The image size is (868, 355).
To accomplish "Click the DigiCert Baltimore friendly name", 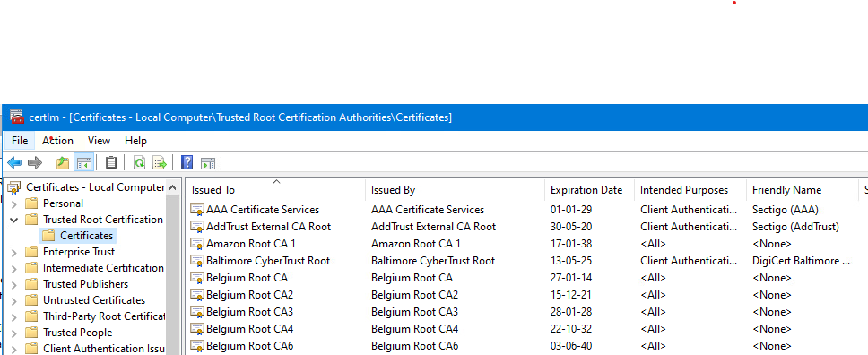I will pos(801,261).
